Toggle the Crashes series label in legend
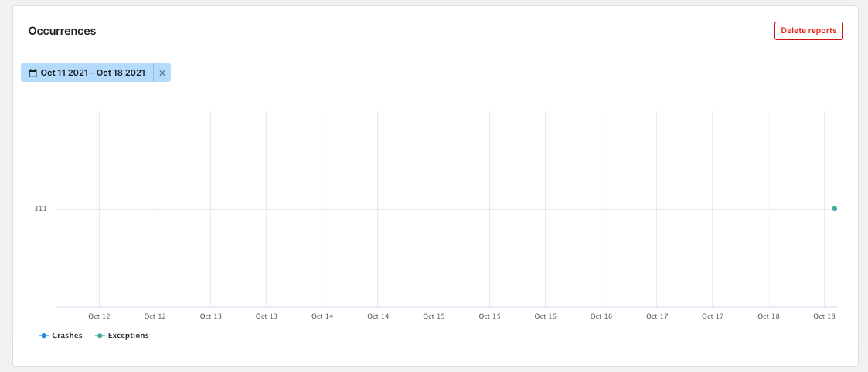The width and height of the screenshot is (868, 372). click(66, 336)
